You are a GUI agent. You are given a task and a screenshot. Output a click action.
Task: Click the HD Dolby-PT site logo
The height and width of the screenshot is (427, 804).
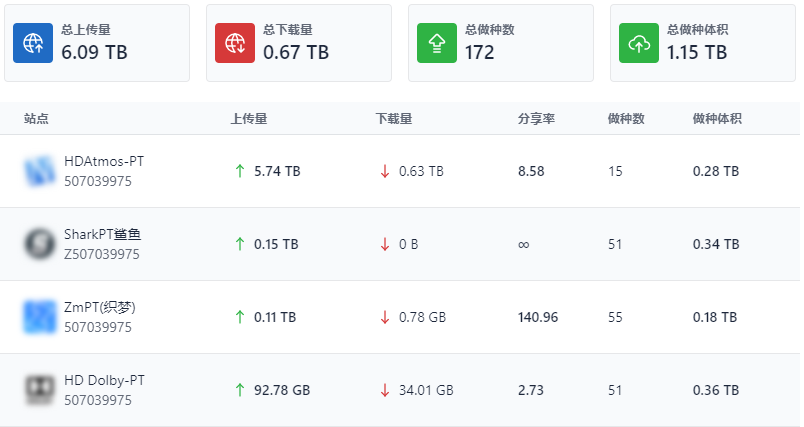tap(39, 390)
